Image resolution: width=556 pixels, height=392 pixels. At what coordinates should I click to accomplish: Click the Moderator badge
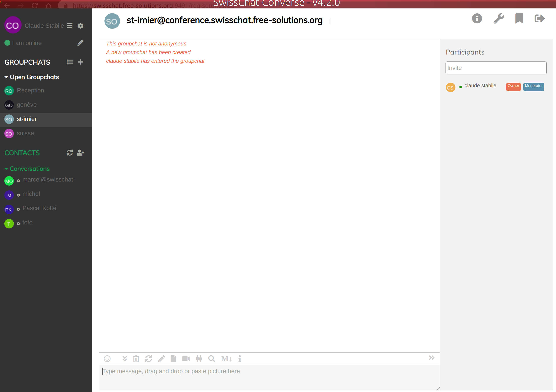[x=534, y=87]
